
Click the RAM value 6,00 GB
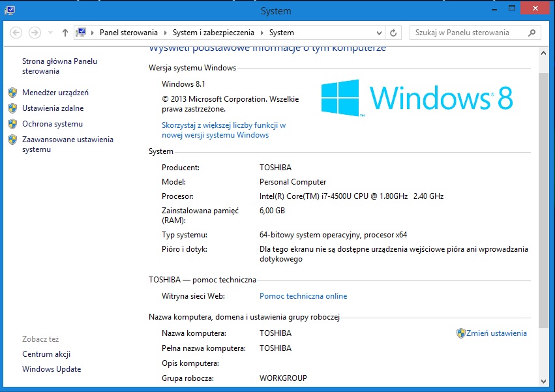point(272,211)
